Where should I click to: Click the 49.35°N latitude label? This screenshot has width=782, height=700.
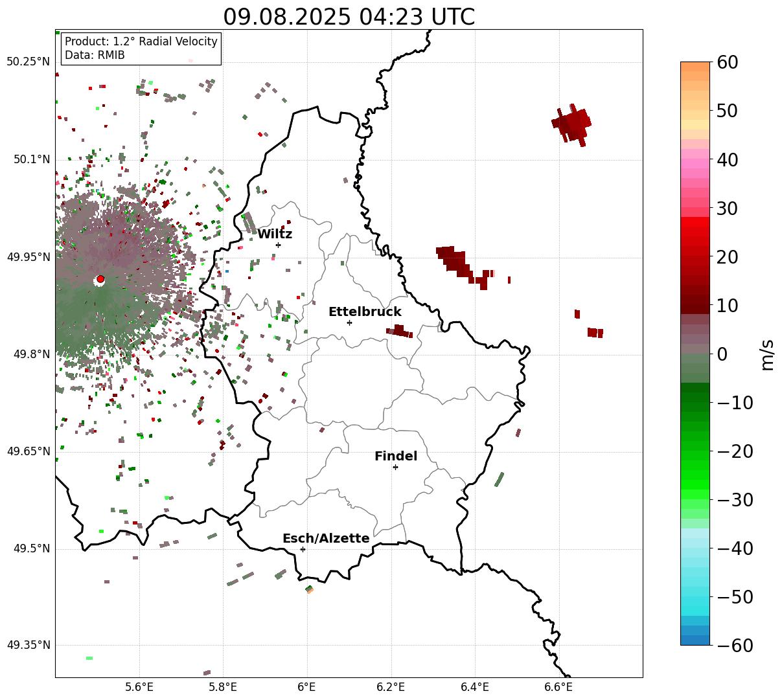[x=28, y=645]
